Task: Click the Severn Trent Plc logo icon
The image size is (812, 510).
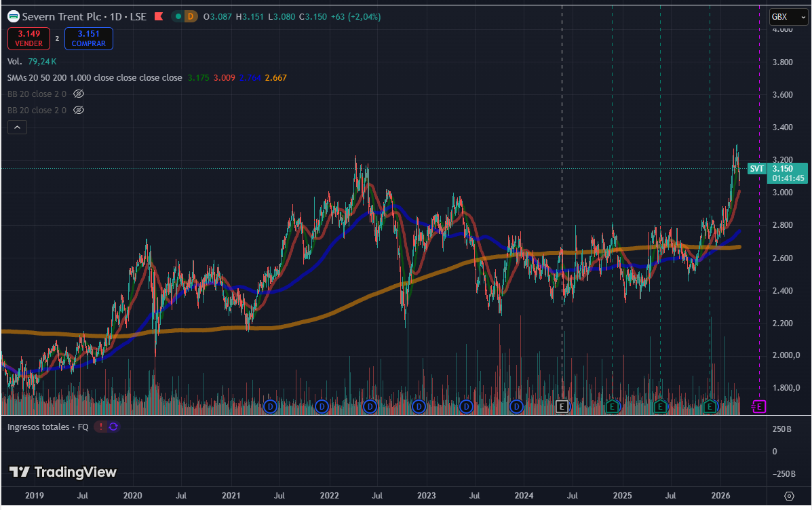Action: (14, 16)
